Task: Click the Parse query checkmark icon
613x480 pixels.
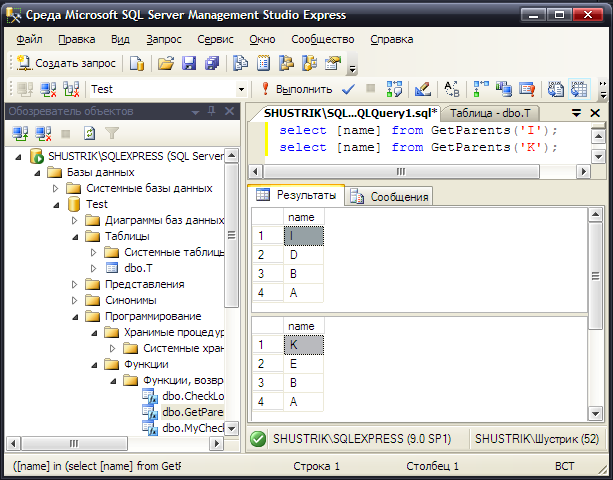Action: pyautogui.click(x=348, y=90)
